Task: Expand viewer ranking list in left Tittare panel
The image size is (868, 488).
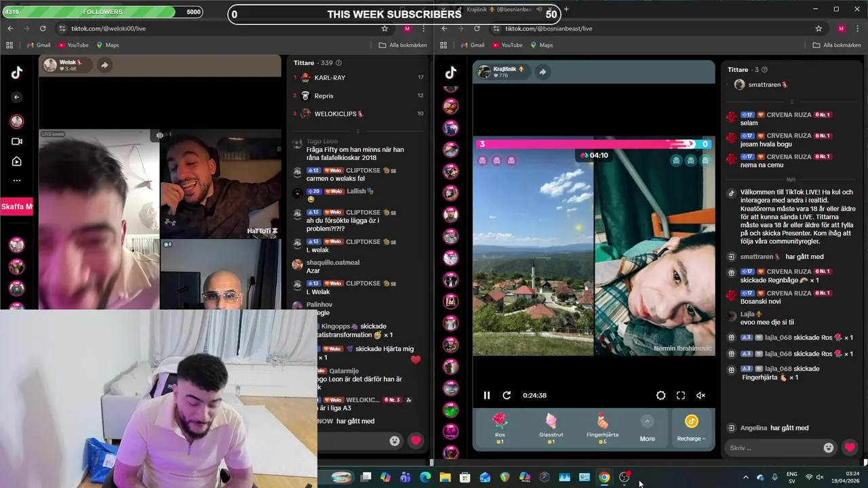Action: tap(358, 130)
